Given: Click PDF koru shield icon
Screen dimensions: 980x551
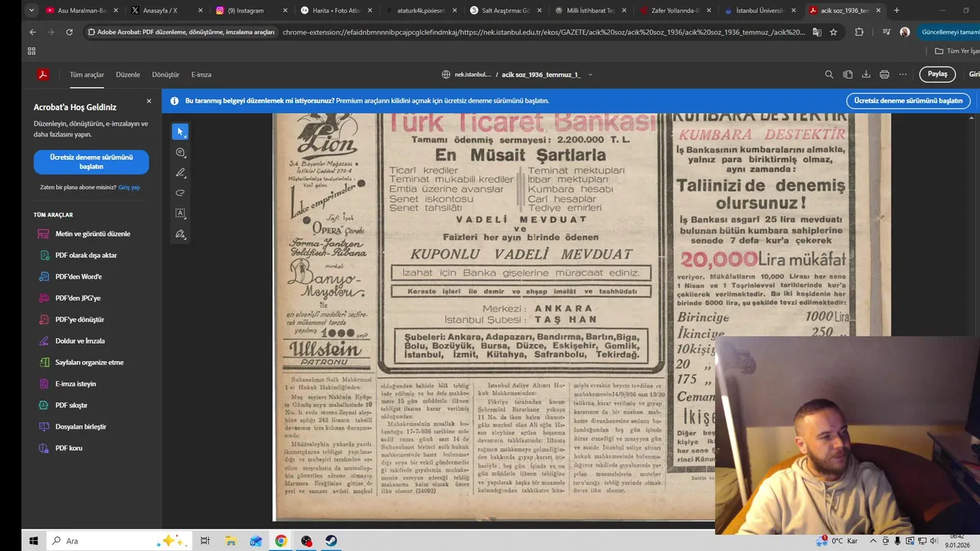Looking at the screenshot, I should tap(44, 448).
